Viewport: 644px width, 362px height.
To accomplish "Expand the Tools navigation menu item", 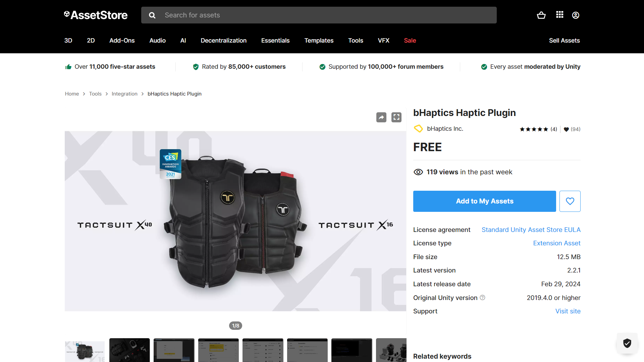I will pyautogui.click(x=356, y=41).
